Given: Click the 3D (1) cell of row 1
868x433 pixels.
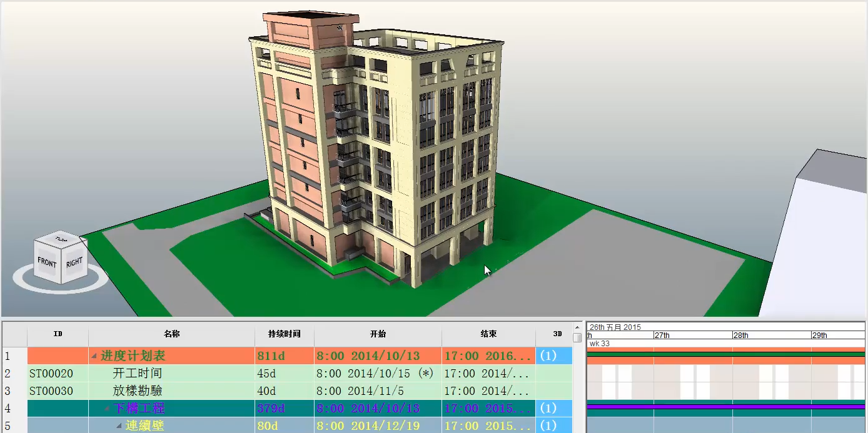Looking at the screenshot, I should click(554, 356).
